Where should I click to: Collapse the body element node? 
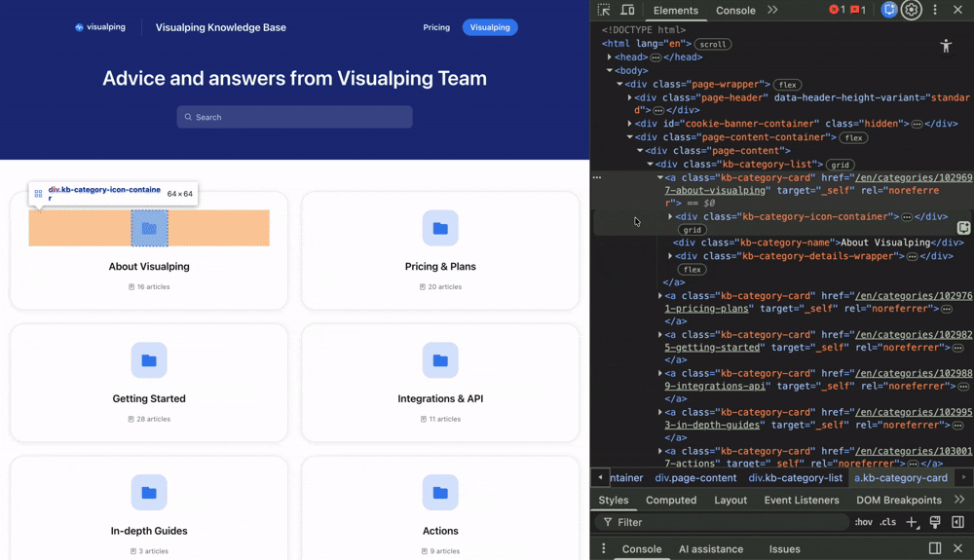click(610, 71)
